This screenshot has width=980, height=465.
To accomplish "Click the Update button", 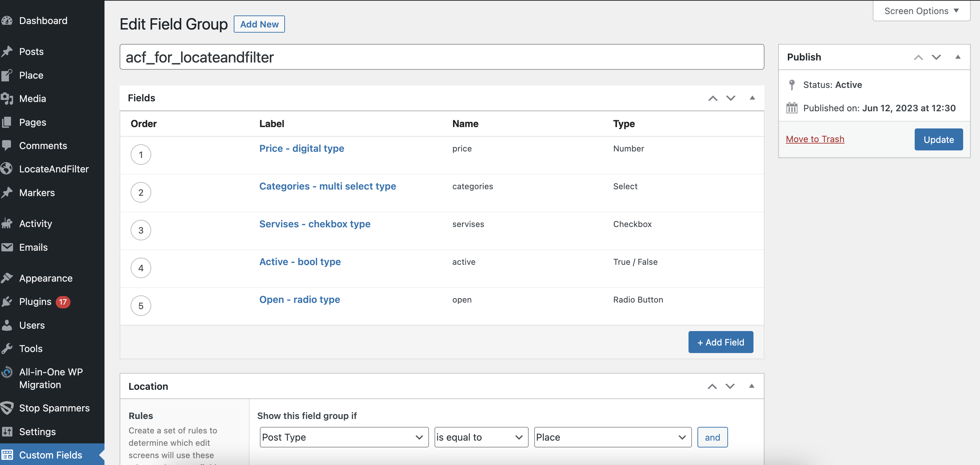I will coord(938,139).
